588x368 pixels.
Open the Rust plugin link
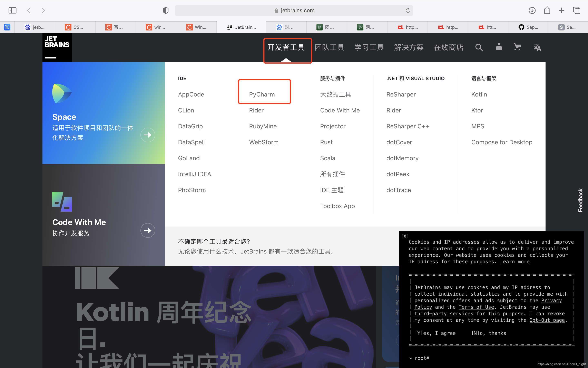tap(326, 142)
